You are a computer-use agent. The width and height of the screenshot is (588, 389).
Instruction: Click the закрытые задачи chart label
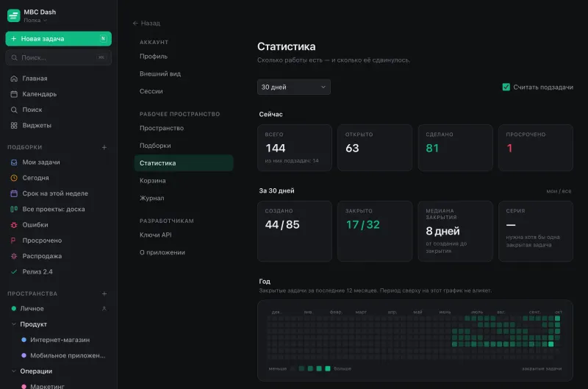(x=542, y=368)
